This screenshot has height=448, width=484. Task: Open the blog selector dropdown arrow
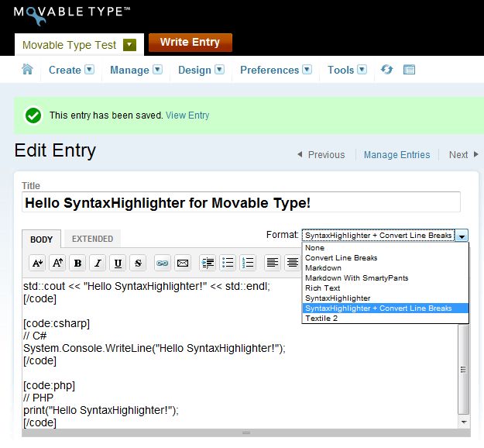coord(129,45)
